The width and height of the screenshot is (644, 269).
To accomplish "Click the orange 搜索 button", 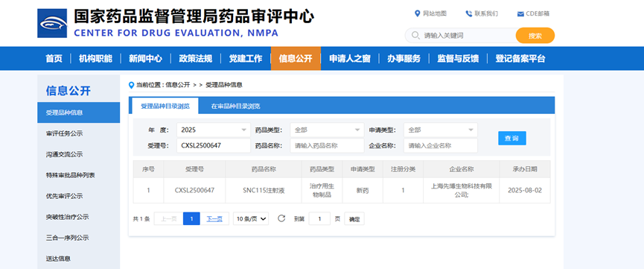I will 535,35.
